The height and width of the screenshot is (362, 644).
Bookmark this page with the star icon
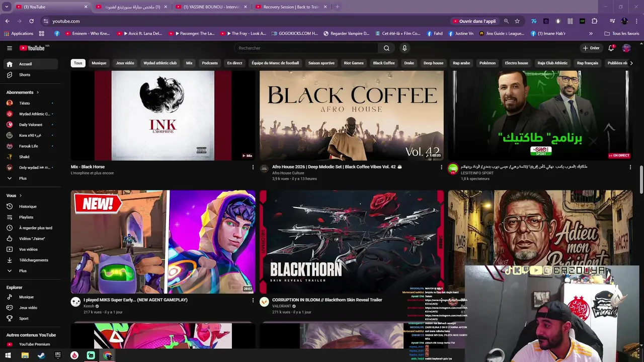tap(517, 21)
